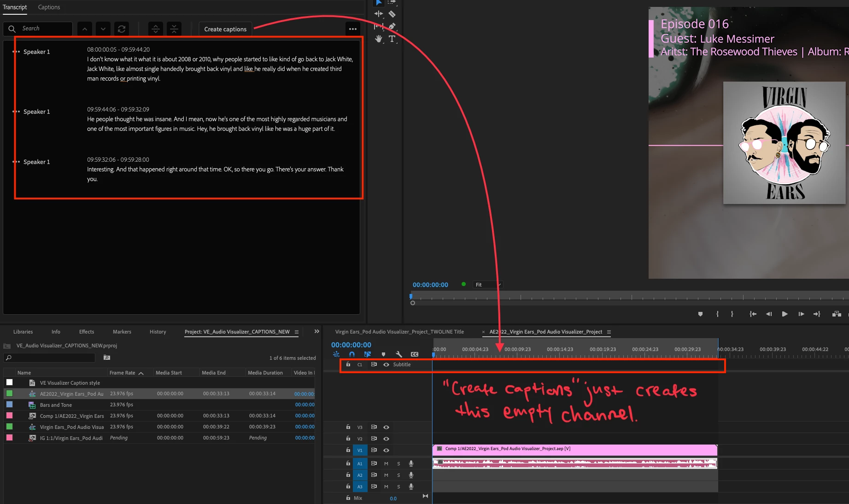Switch to the Transcript tab
This screenshot has height=504, width=849.
(x=15, y=7)
